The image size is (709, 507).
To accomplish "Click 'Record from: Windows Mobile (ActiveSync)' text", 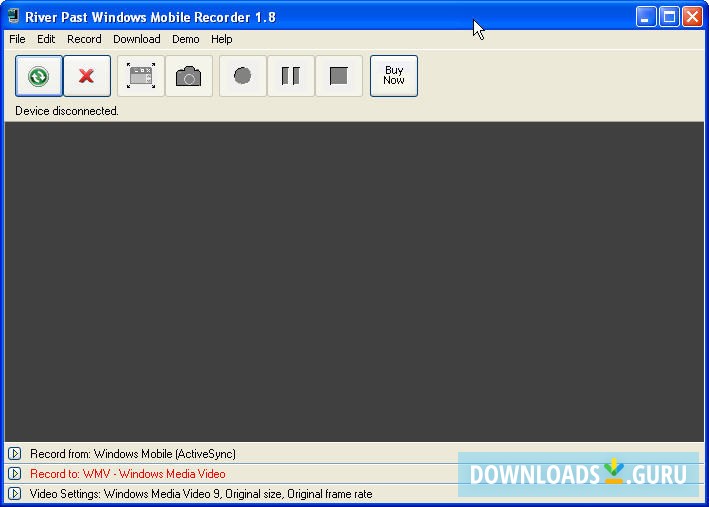I will point(133,454).
